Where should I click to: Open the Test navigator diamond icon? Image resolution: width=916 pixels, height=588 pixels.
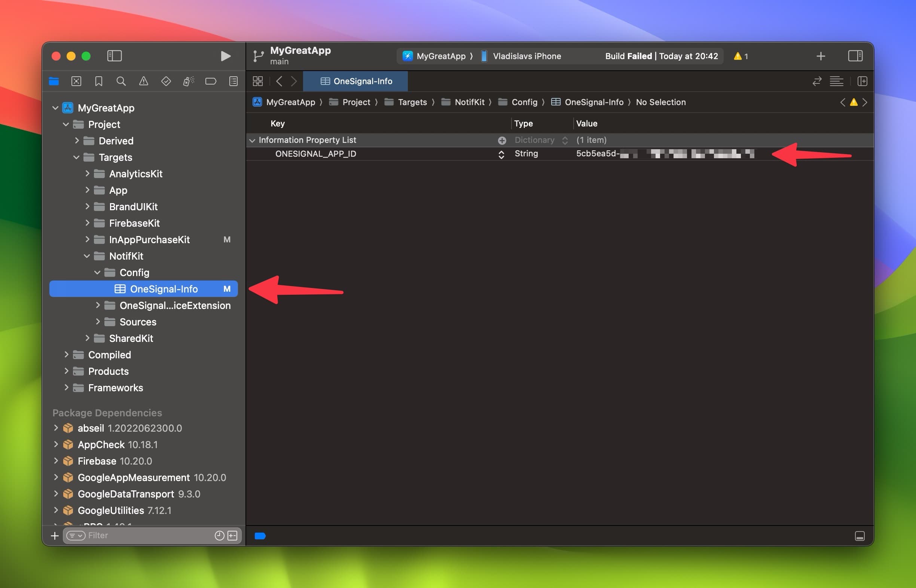pyautogui.click(x=166, y=81)
